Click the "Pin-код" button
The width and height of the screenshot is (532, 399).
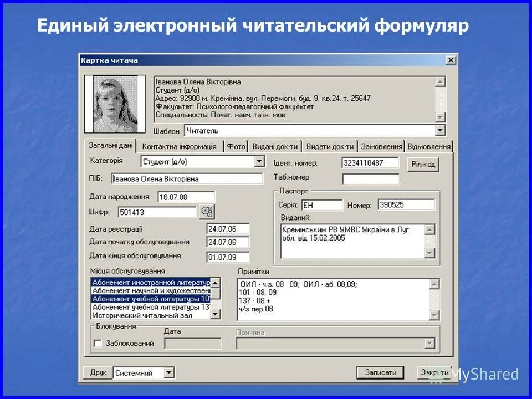click(x=423, y=163)
